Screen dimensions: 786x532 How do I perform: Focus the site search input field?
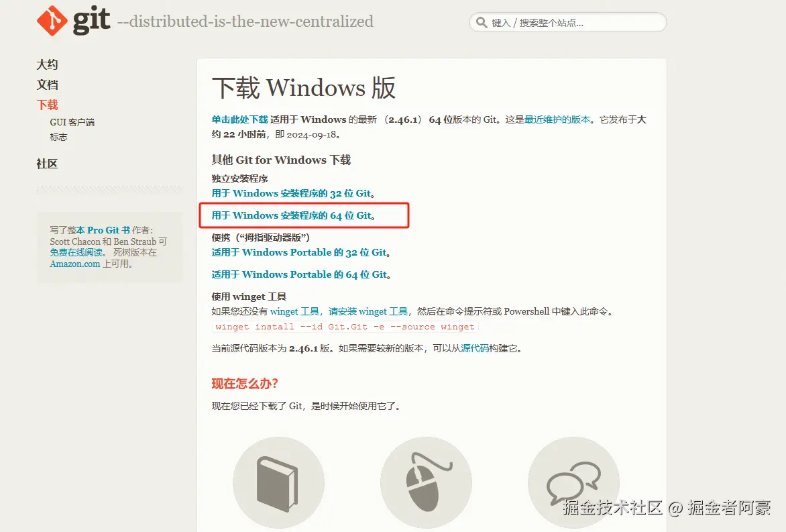tap(567, 23)
